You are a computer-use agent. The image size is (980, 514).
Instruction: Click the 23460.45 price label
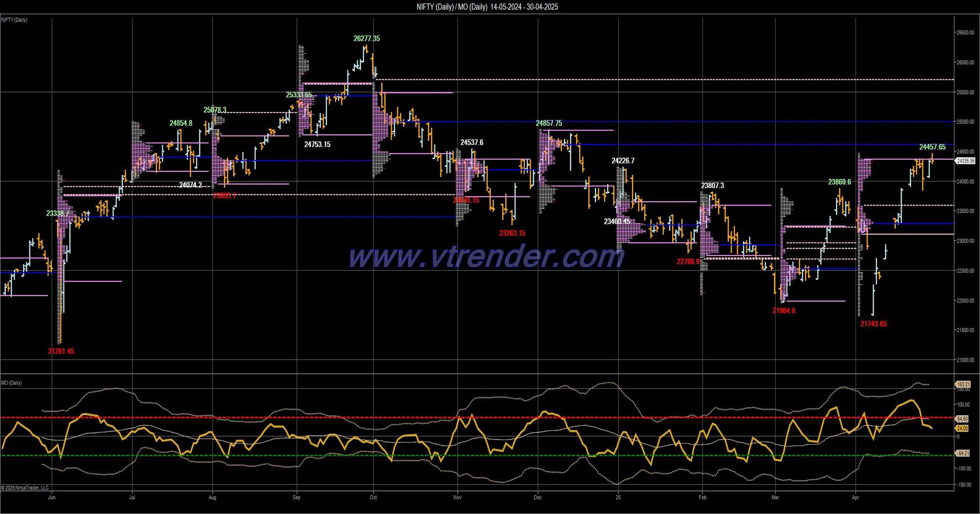(617, 221)
